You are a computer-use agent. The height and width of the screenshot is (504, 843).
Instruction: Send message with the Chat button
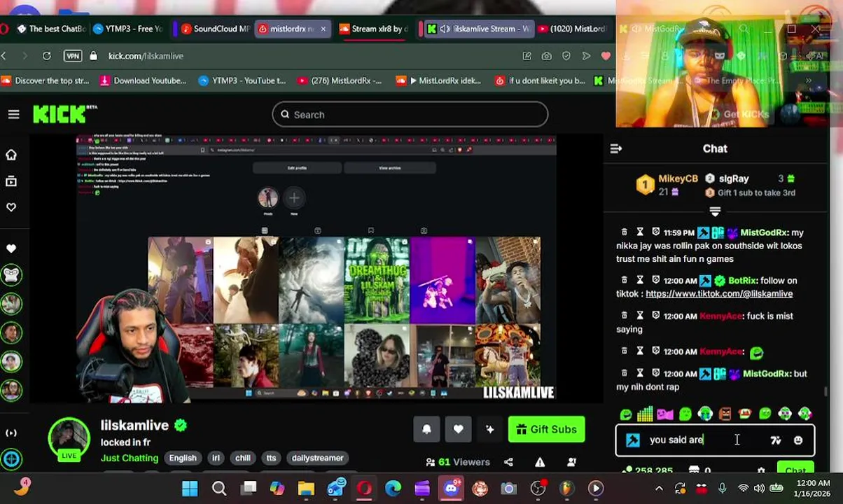[795, 470]
